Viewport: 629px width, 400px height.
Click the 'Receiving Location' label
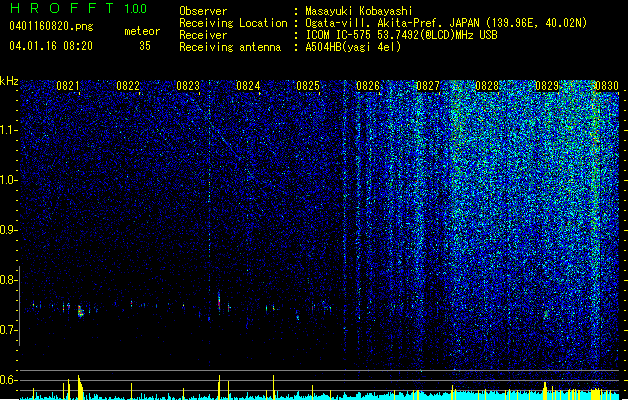tap(233, 23)
